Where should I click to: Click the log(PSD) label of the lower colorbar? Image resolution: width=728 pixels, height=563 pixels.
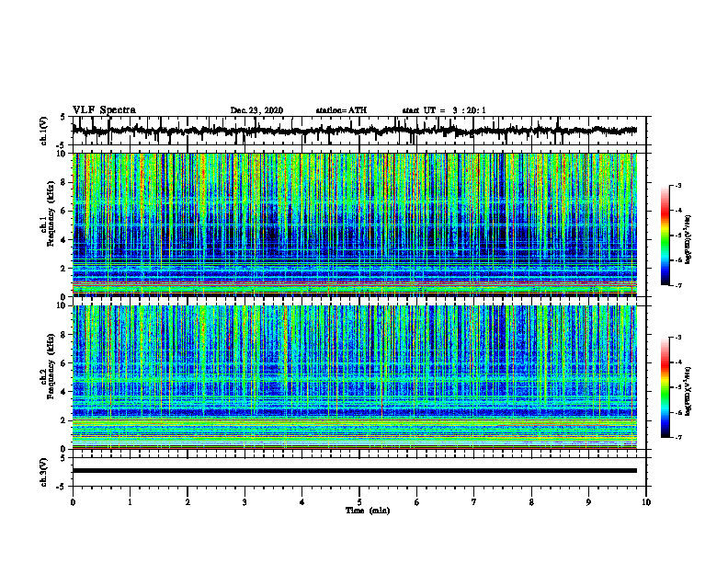(688, 390)
